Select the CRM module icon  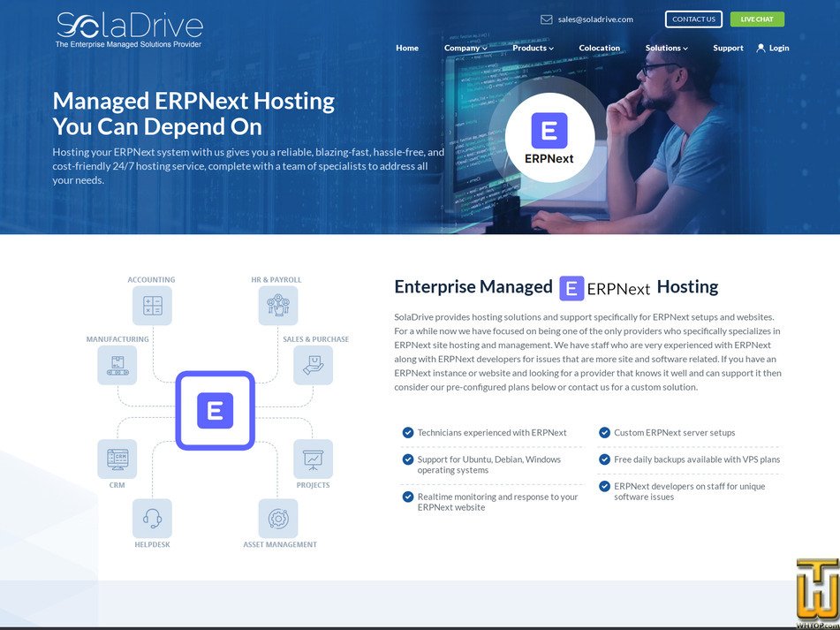coord(117,459)
